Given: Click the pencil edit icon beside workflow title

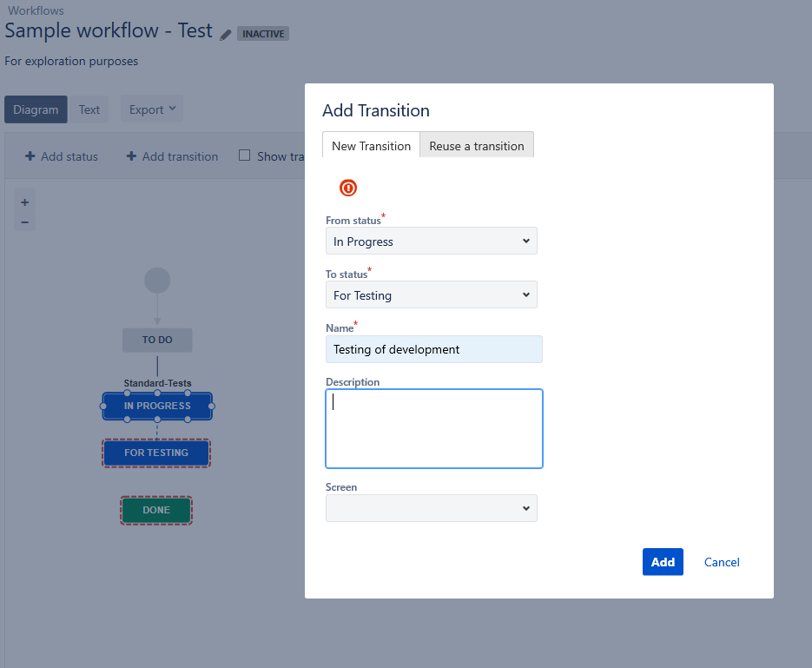Looking at the screenshot, I should click(x=225, y=35).
